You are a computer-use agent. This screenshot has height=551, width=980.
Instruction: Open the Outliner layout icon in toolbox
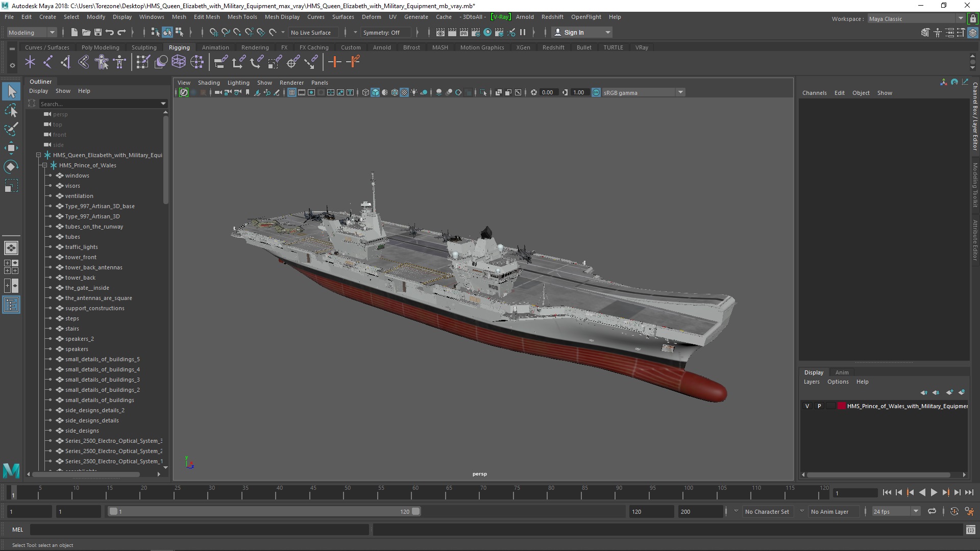11,305
